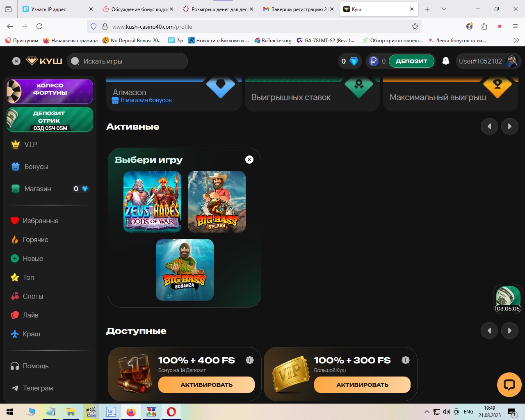The width and height of the screenshot is (525, 420).
Task: Show hidden system tray icons
Action: 427,412
